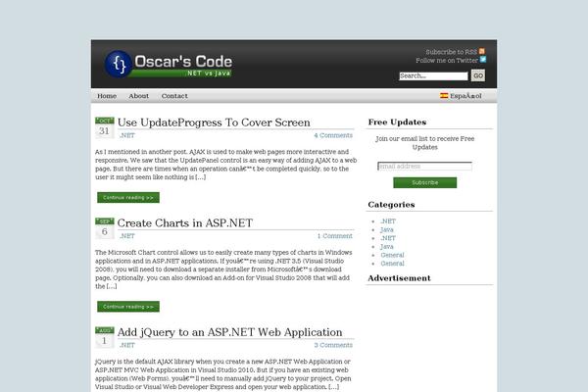
Task: Switch language to Español
Action: [x=465, y=96]
